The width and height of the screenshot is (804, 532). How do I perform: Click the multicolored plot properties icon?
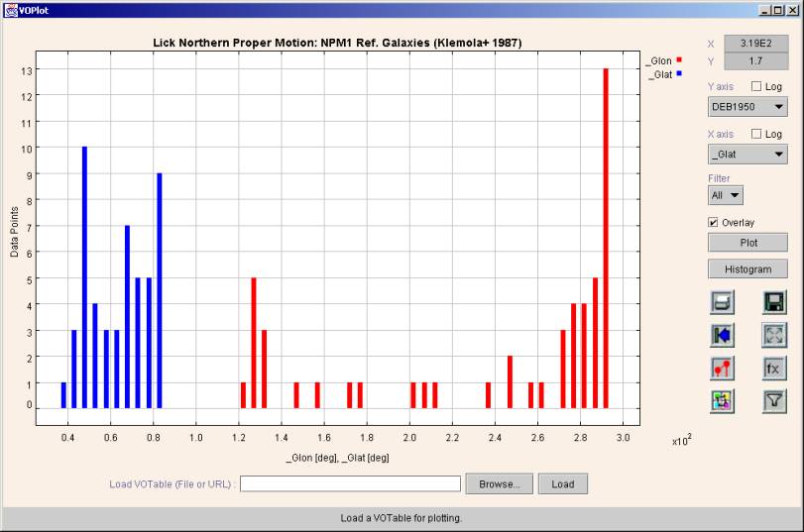tap(722, 401)
